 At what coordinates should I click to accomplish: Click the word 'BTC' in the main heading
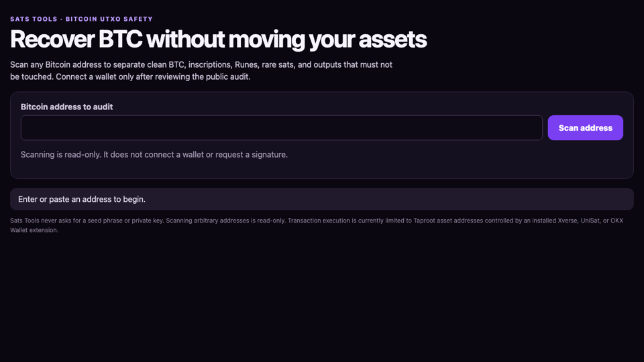click(x=120, y=40)
